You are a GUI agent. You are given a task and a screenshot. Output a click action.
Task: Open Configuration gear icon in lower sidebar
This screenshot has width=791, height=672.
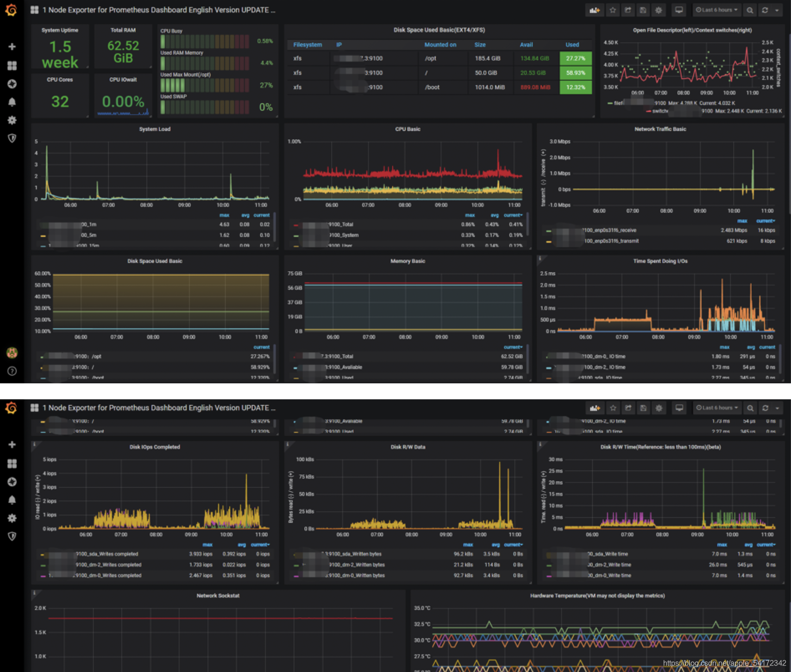pyautogui.click(x=12, y=518)
